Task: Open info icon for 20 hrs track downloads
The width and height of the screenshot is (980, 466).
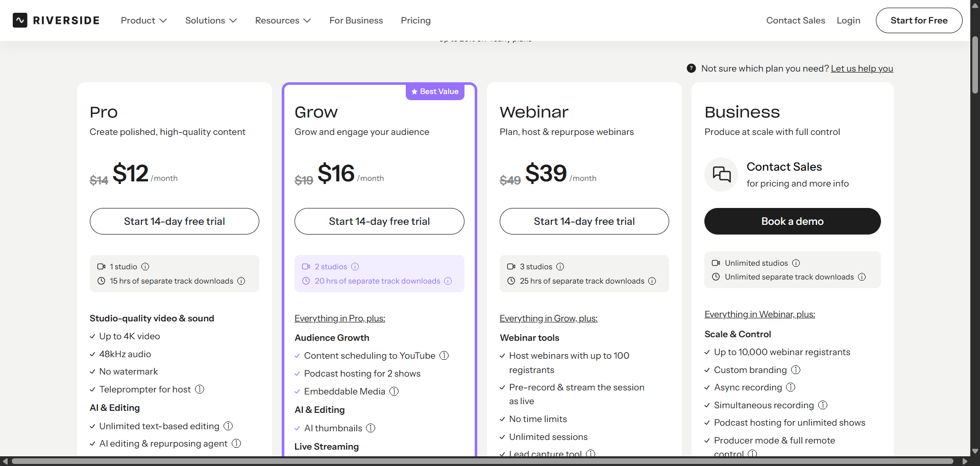Action: pyautogui.click(x=448, y=281)
